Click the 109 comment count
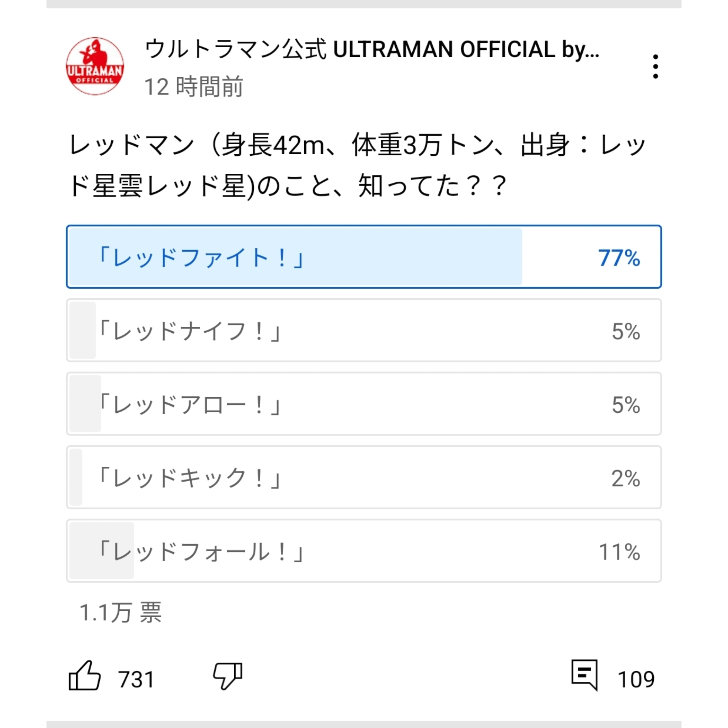 (x=636, y=679)
